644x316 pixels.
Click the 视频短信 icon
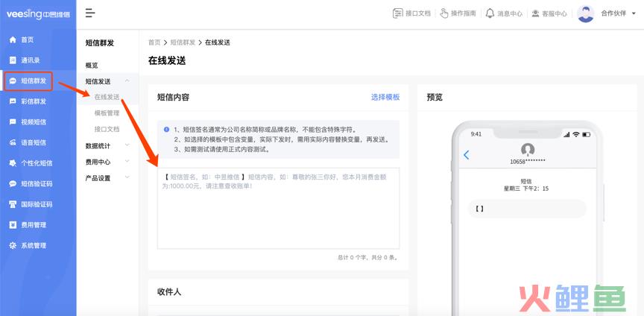[x=13, y=122]
